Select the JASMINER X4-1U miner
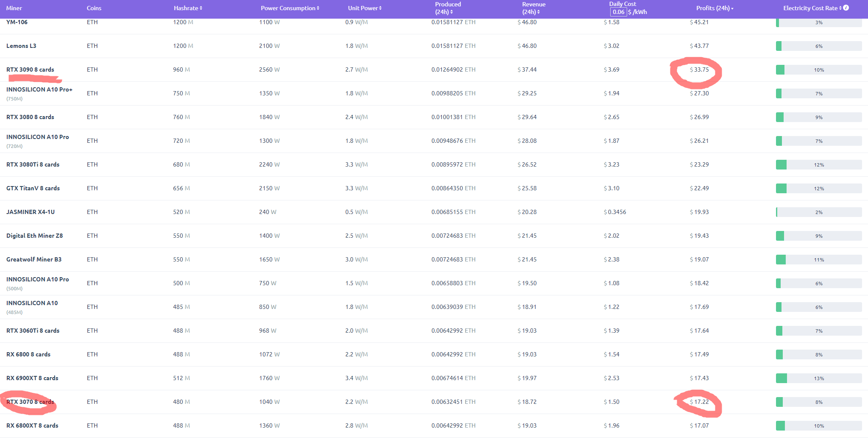This screenshot has height=442, width=868. click(31, 212)
